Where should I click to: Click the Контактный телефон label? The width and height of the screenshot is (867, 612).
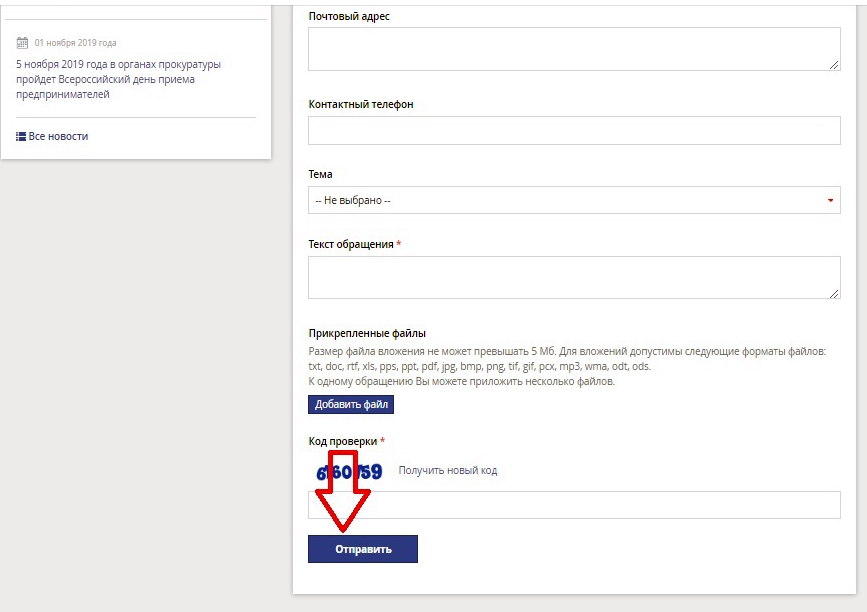360,104
